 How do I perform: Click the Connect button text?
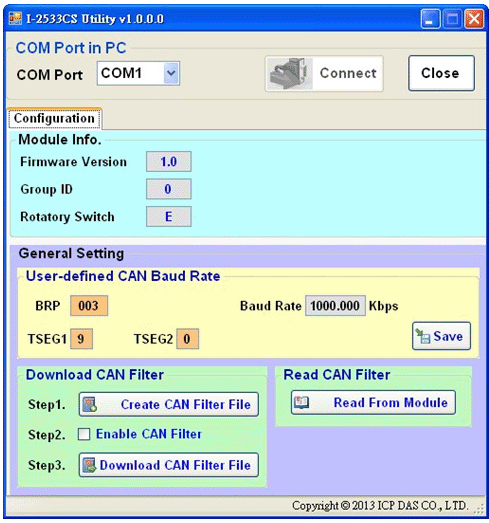348,73
